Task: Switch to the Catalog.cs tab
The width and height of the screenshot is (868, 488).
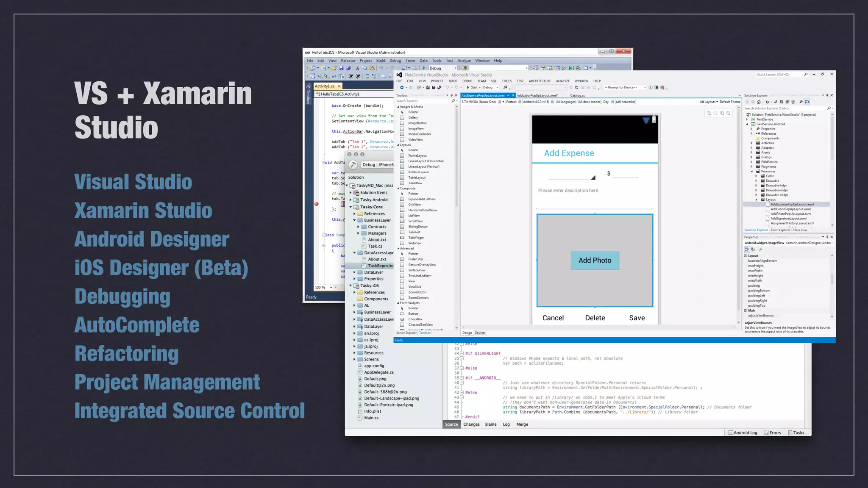Action: 577,95
